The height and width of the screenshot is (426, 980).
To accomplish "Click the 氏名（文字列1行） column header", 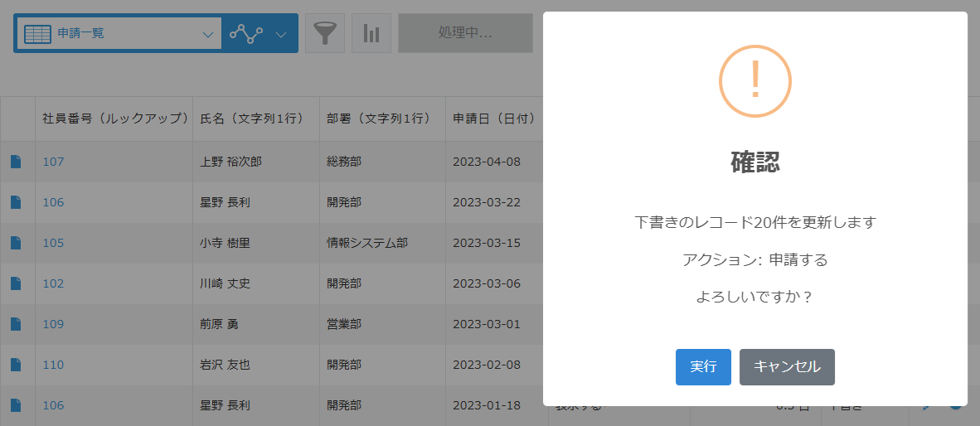I will [x=256, y=119].
